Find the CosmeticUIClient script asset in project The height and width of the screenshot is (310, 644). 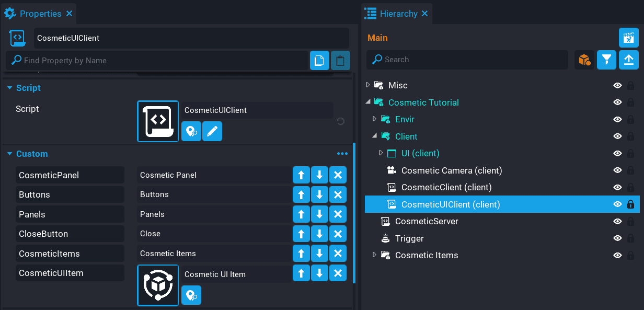[191, 132]
